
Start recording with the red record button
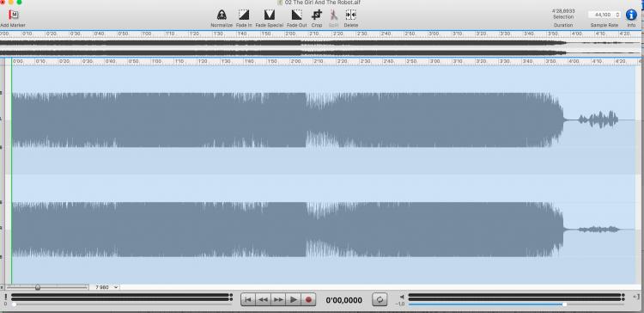click(x=308, y=300)
